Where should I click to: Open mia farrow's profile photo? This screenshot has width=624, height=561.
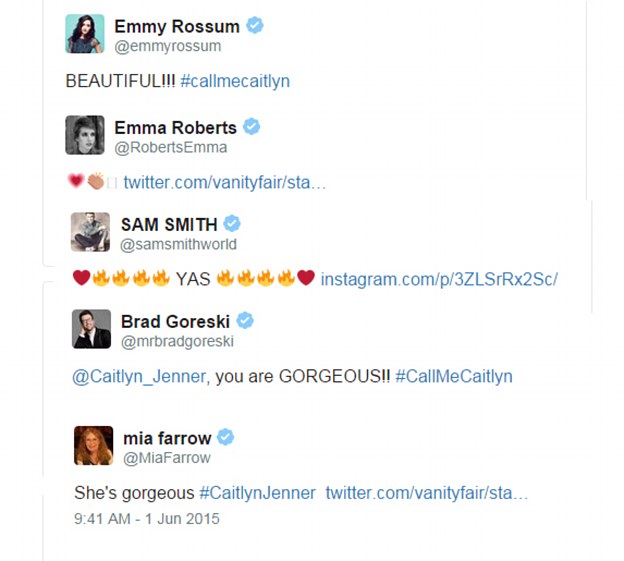(x=94, y=446)
